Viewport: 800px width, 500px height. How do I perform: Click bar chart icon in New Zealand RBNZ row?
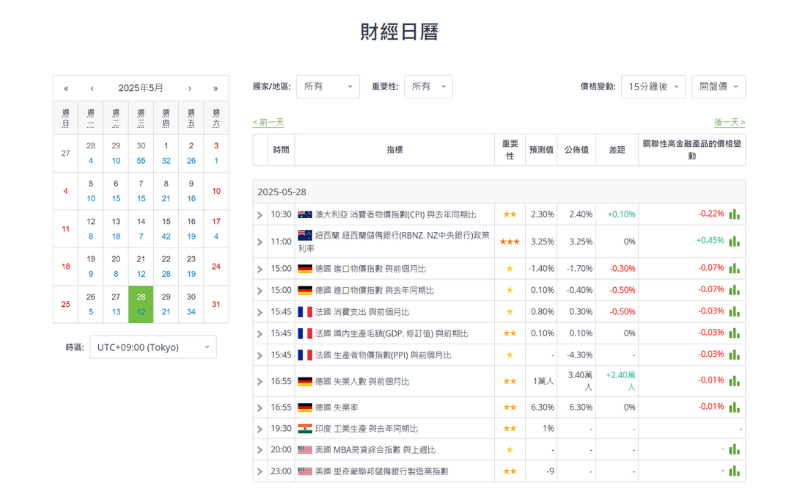(x=735, y=241)
